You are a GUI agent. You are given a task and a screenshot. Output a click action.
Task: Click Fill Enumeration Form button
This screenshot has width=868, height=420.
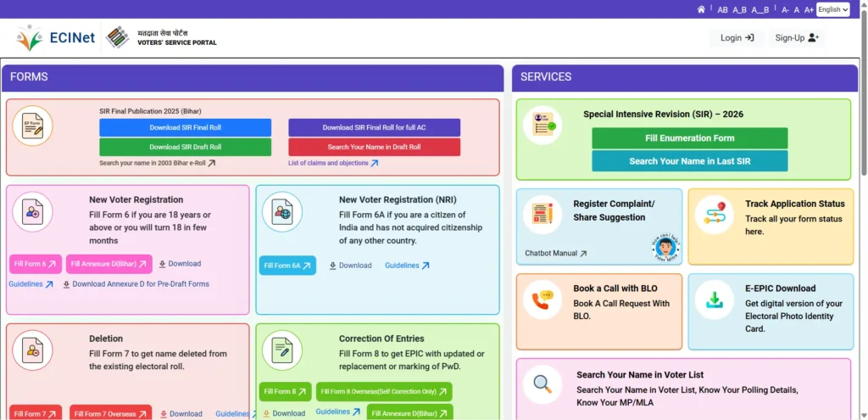[689, 138]
